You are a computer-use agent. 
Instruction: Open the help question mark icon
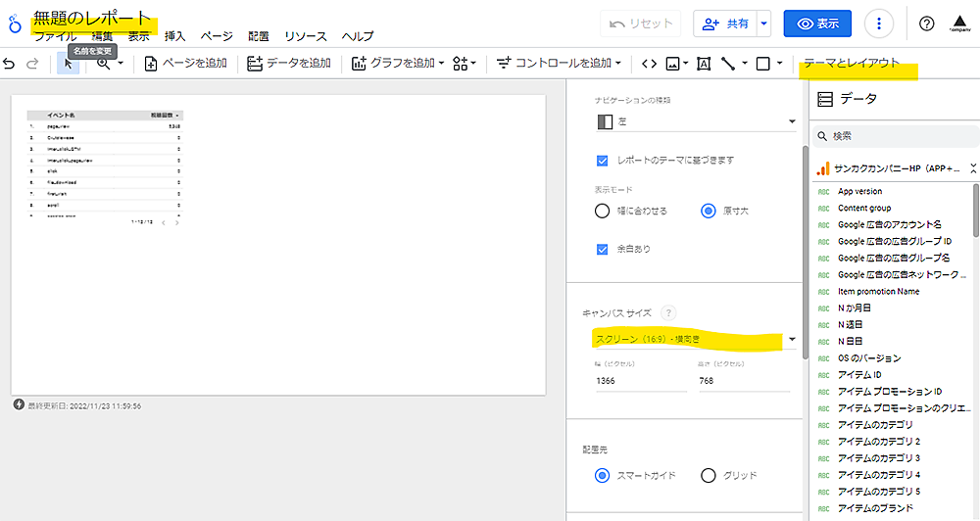(926, 24)
